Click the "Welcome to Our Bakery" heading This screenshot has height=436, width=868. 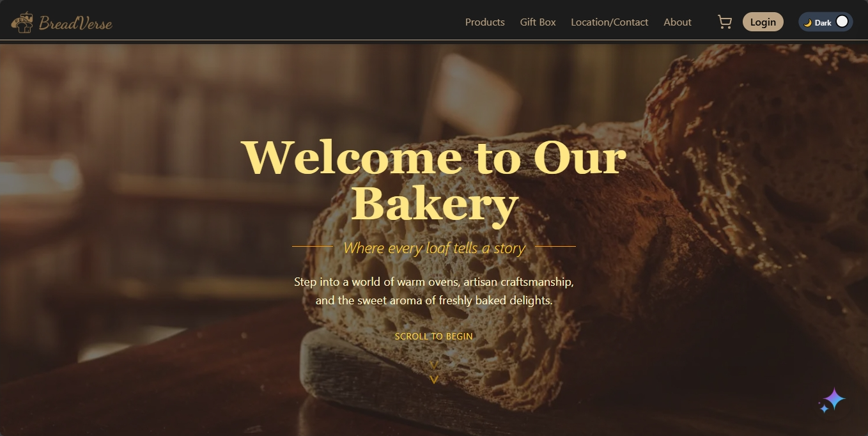[x=434, y=180]
